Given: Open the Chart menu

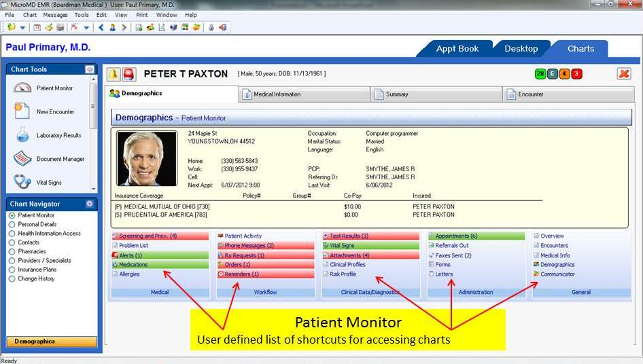Looking at the screenshot, I should (29, 15).
